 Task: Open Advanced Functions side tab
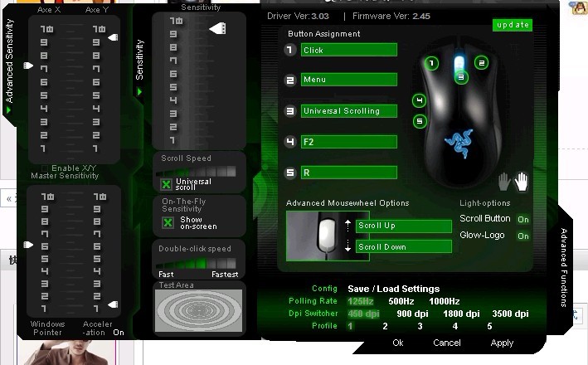click(564, 267)
